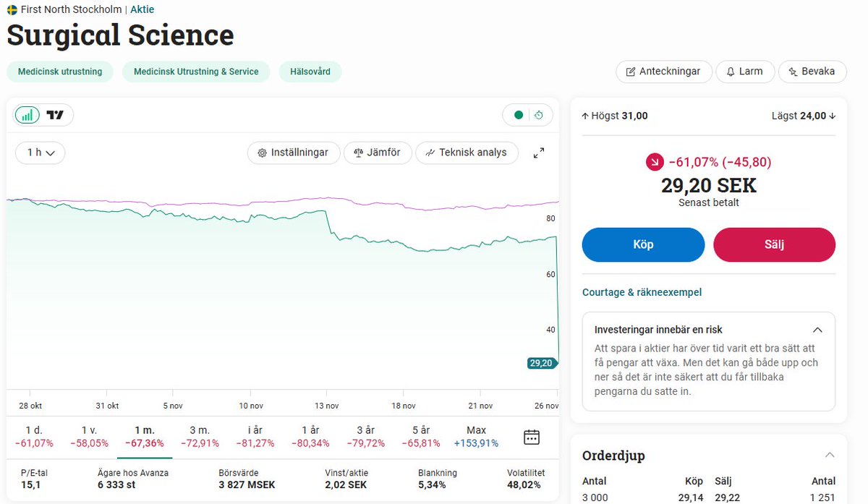Open Anteckningar notes
The height and width of the screenshot is (504, 868).
(x=663, y=72)
